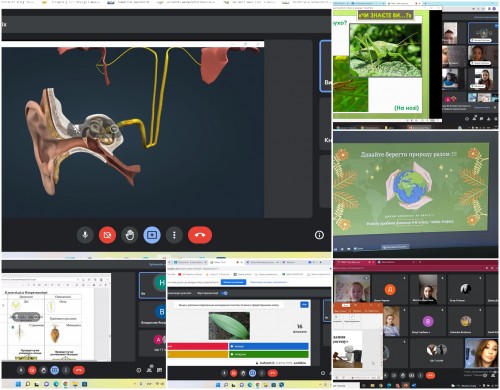Choose the red answer in the leaf quiz

198,346
